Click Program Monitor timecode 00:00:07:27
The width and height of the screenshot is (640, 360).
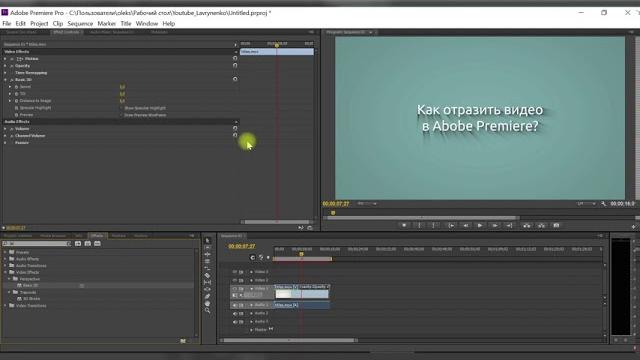pyautogui.click(x=336, y=204)
